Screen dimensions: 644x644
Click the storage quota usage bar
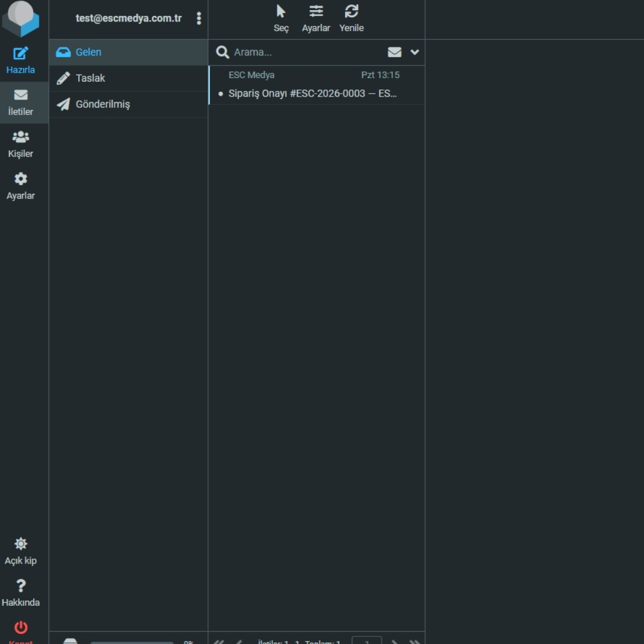(x=132, y=642)
